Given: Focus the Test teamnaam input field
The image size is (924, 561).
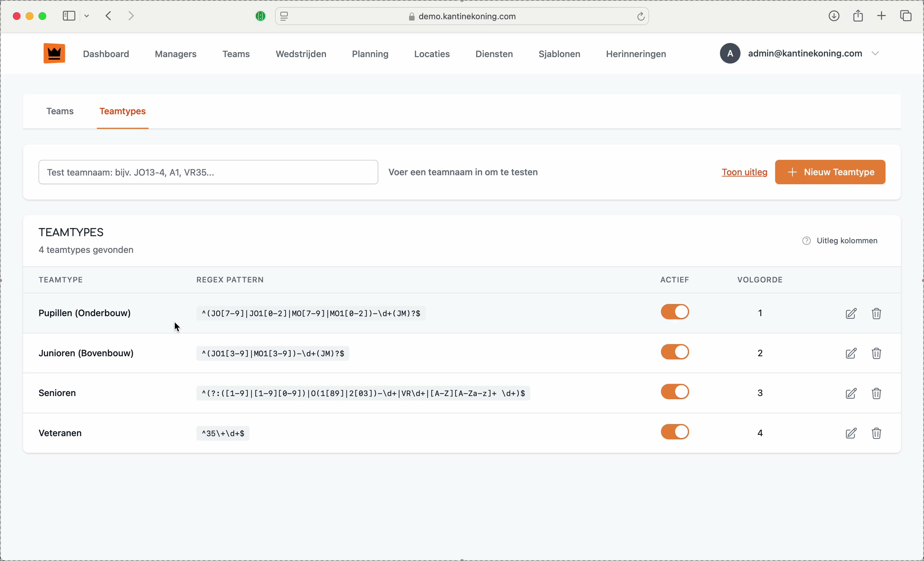Looking at the screenshot, I should 208,172.
